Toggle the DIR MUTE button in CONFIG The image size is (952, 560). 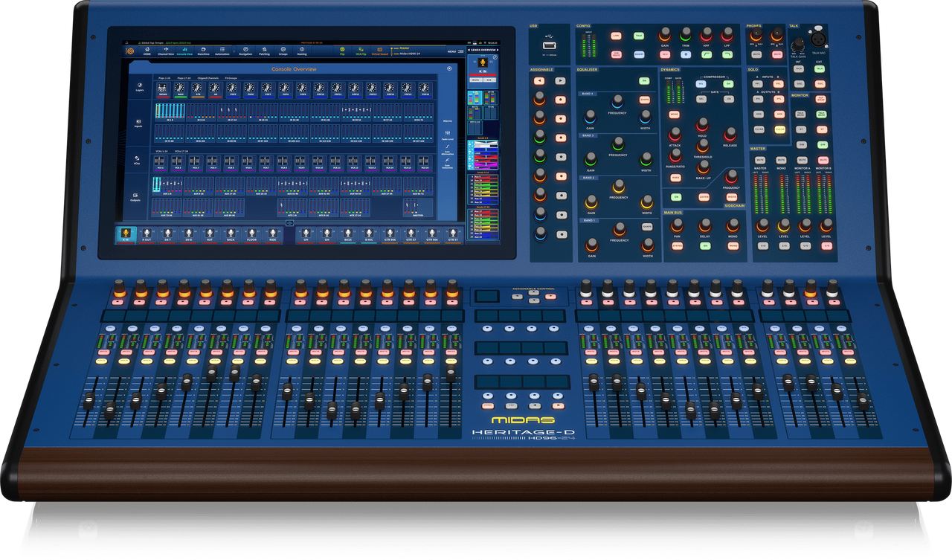(x=616, y=54)
